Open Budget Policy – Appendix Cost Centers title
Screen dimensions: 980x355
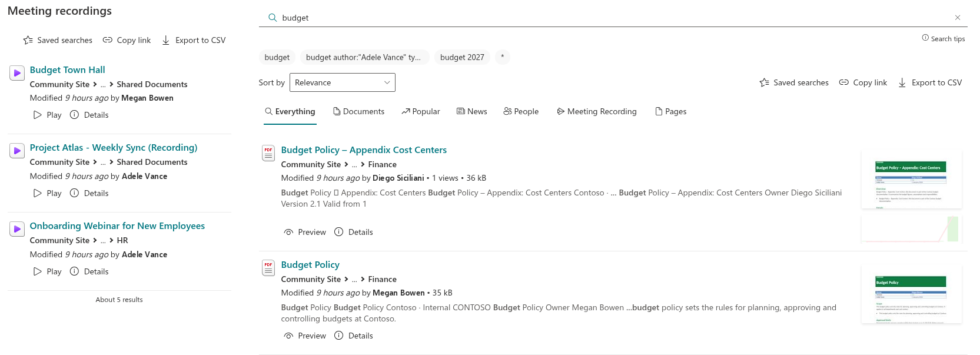coord(364,150)
